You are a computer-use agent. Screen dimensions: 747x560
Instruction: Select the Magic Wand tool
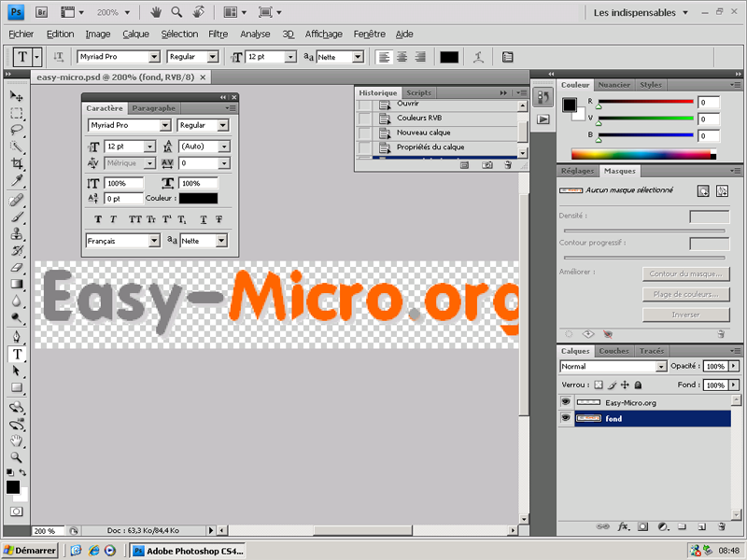coord(17,147)
